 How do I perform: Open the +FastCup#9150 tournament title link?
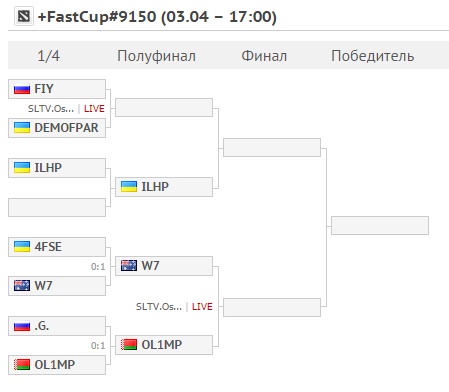[x=157, y=17]
